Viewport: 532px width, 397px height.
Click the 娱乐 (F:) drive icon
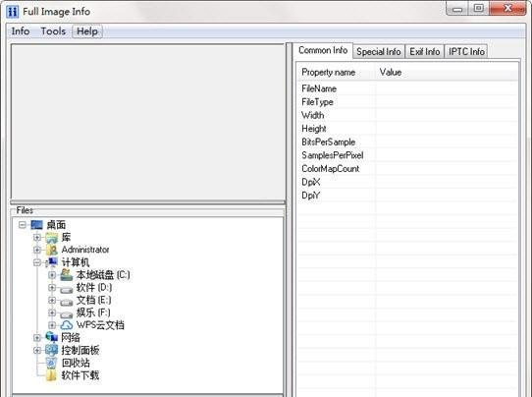coord(67,314)
